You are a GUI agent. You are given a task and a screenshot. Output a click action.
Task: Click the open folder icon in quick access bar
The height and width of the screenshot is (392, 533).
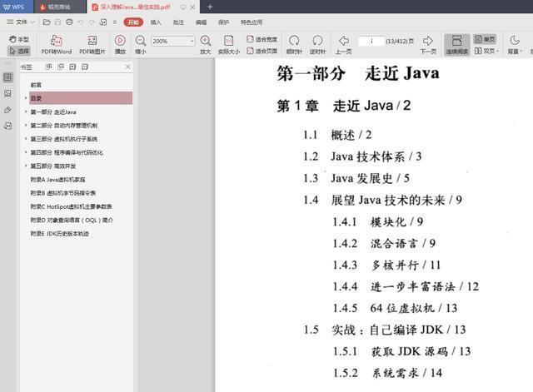click(x=47, y=22)
